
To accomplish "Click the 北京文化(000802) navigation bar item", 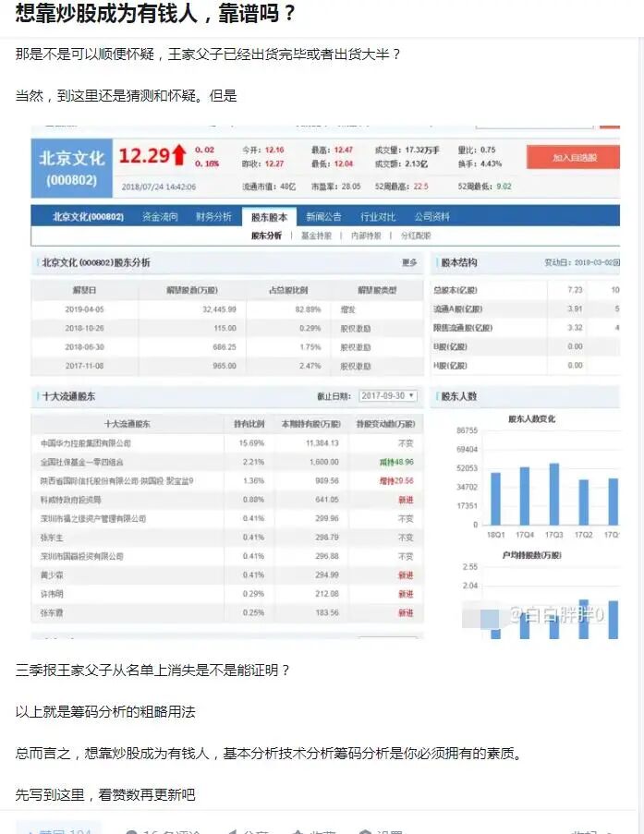I will pyautogui.click(x=88, y=216).
